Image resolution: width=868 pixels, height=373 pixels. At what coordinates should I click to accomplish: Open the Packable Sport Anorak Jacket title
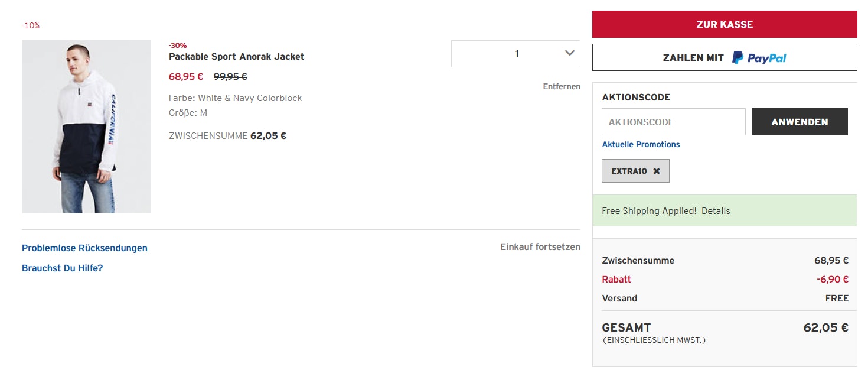coord(236,57)
